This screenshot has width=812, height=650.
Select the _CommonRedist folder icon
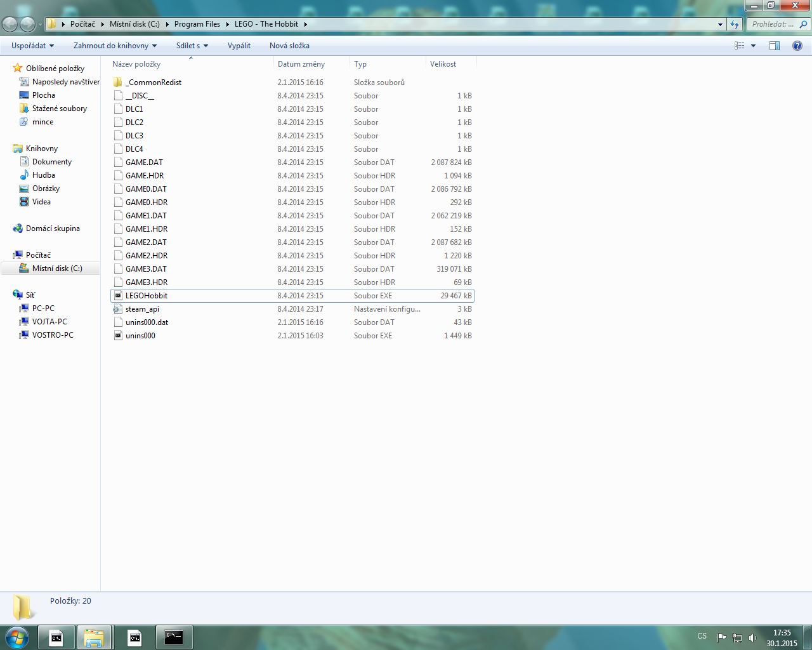pyautogui.click(x=118, y=83)
